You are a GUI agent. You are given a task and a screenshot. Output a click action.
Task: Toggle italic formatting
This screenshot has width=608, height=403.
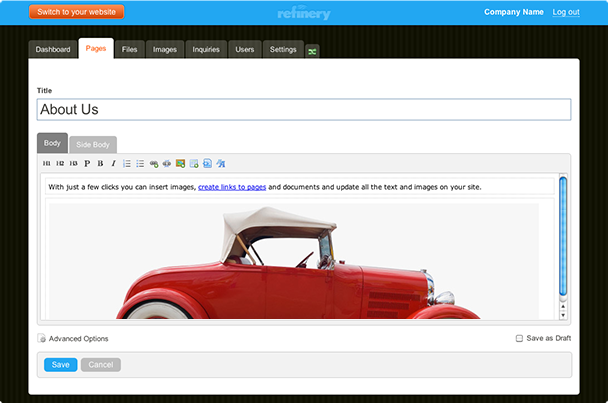113,164
